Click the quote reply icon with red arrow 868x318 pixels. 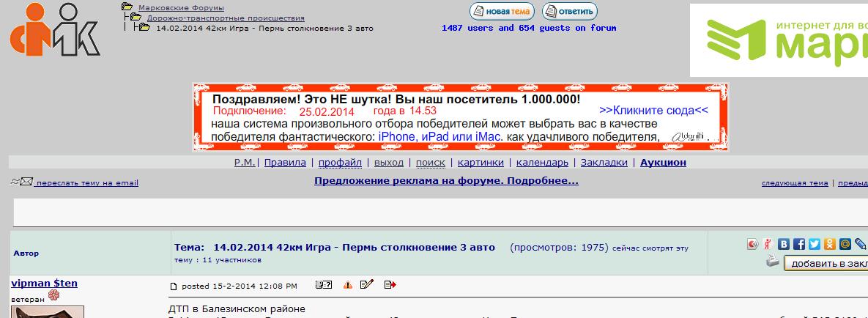coord(390,285)
